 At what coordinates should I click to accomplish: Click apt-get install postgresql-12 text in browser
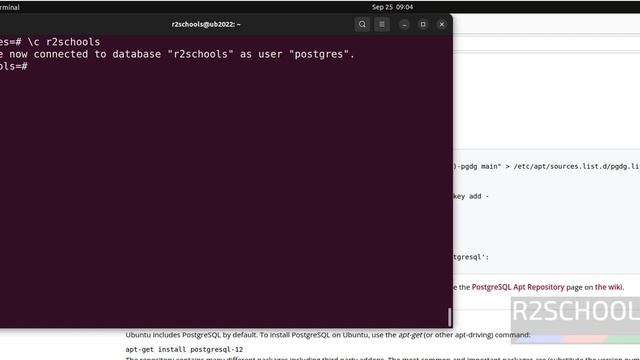184,349
